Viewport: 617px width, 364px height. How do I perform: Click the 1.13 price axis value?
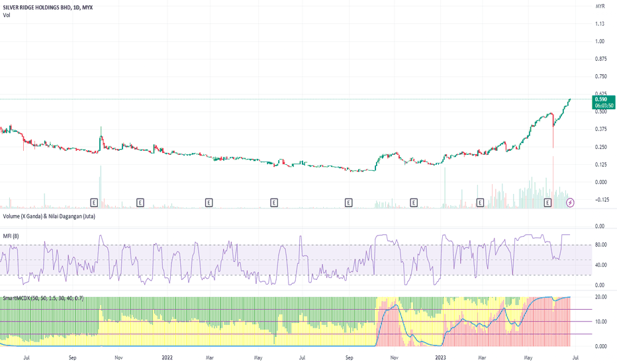(600, 24)
